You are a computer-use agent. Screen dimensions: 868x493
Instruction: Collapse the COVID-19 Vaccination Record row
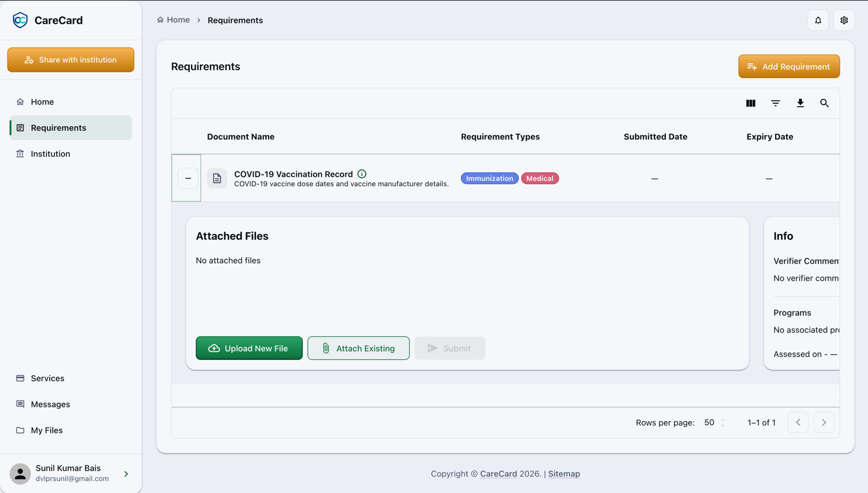(x=188, y=178)
